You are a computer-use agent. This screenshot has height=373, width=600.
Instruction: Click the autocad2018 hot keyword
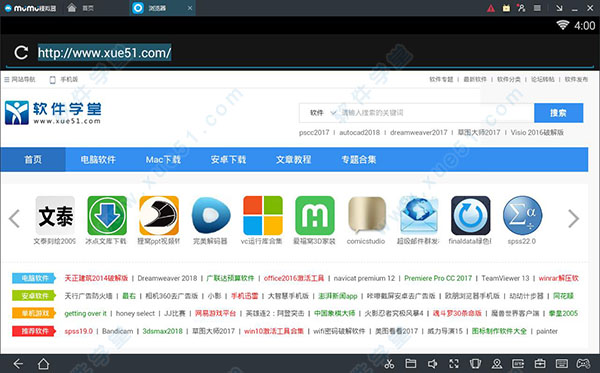pos(359,132)
